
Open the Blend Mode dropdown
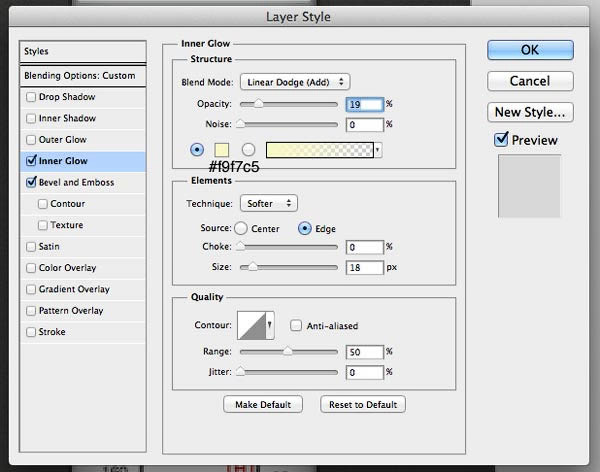295,82
